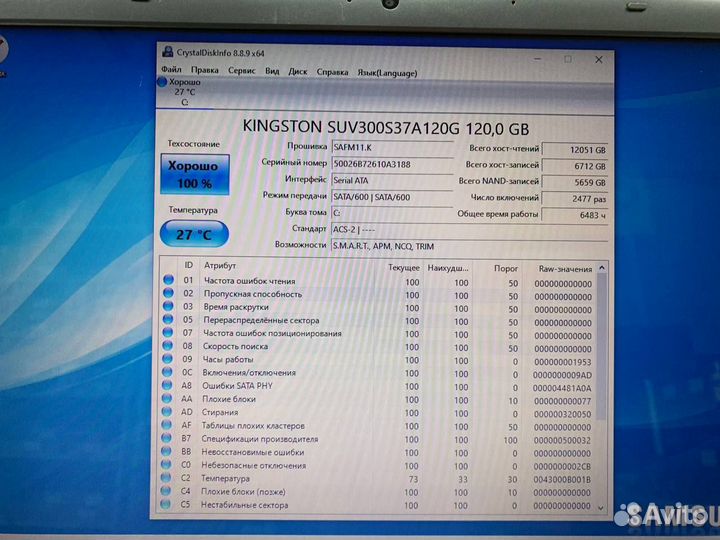Click the status icon for attribute AA
This screenshot has width=720, height=540.
pos(167,398)
